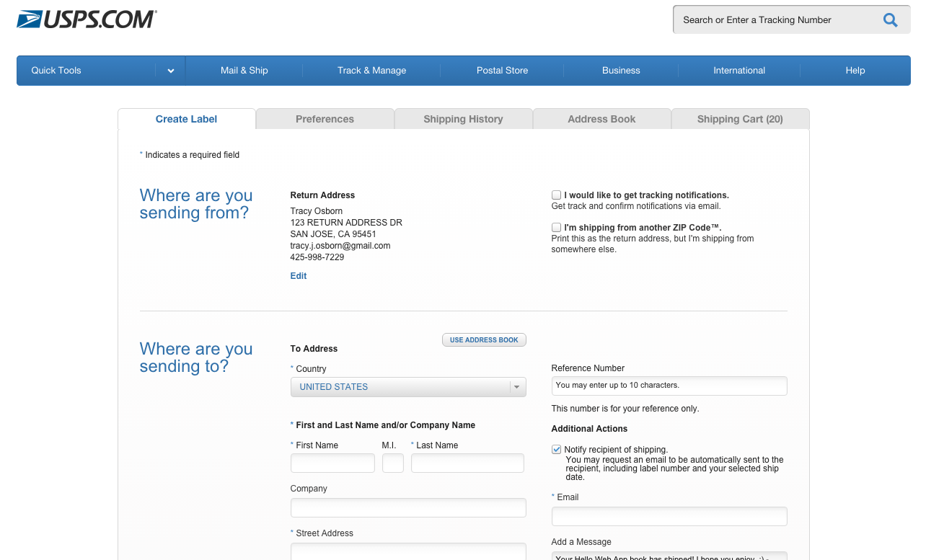The height and width of the screenshot is (560, 926).
Task: Click the Company input field
Action: point(408,507)
